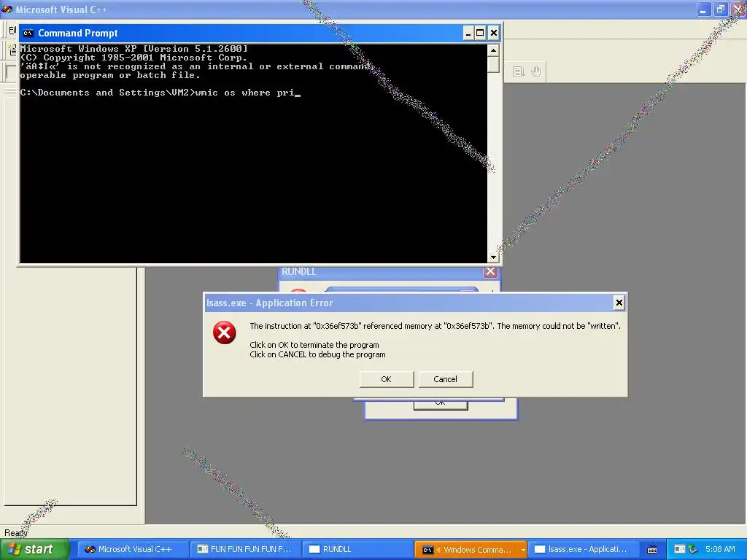Click 'The instruction at "0x36ef573b"' message text

(x=435, y=326)
